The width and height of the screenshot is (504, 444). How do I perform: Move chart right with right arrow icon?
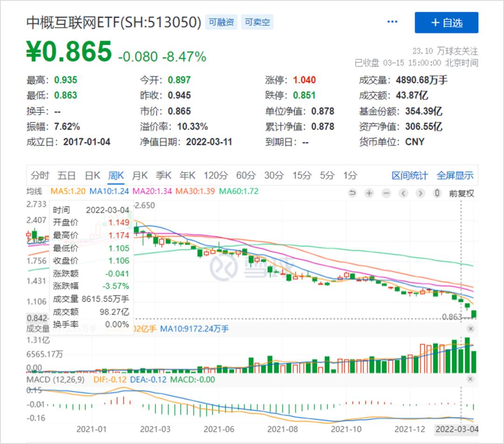[x=420, y=193]
